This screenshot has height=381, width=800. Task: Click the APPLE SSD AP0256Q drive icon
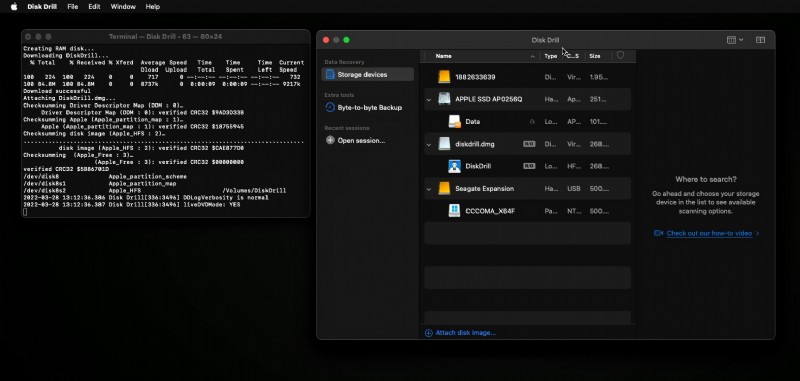pyautogui.click(x=444, y=99)
